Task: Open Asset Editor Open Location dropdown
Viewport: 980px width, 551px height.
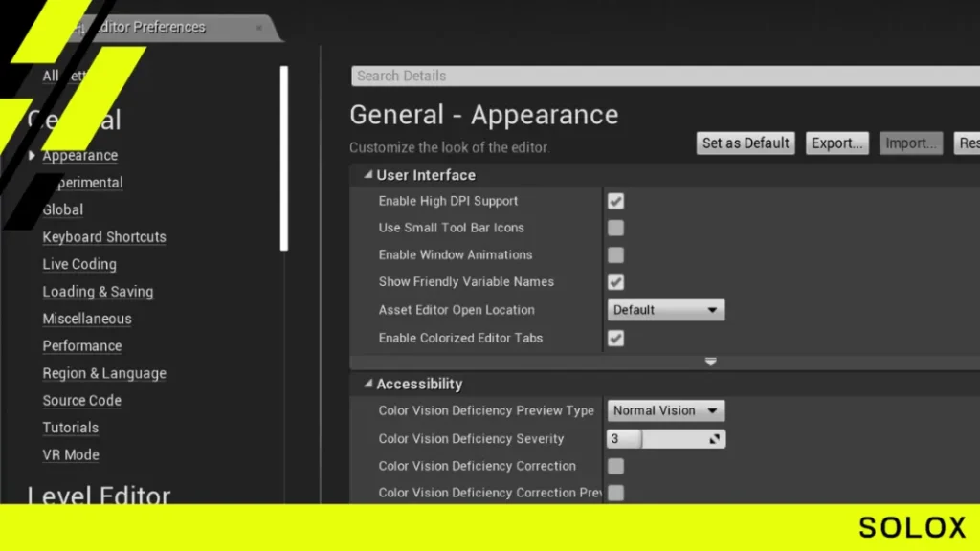Action: point(666,310)
